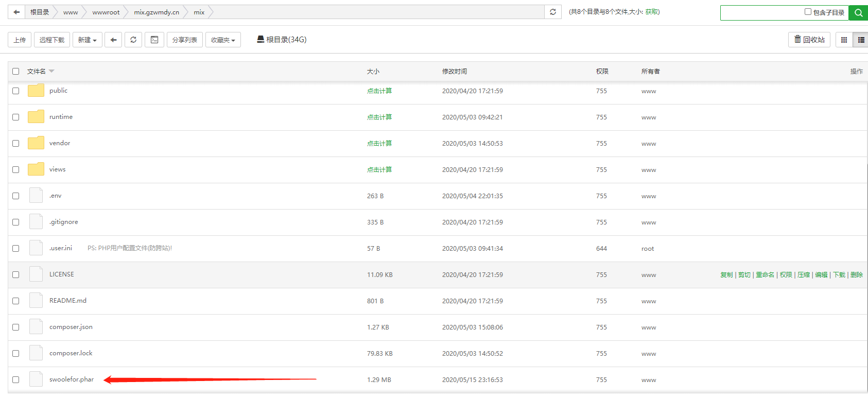Screen dimensions: 868x398
Task: Click the back arrow in the path bar
Action: pyautogui.click(x=16, y=12)
